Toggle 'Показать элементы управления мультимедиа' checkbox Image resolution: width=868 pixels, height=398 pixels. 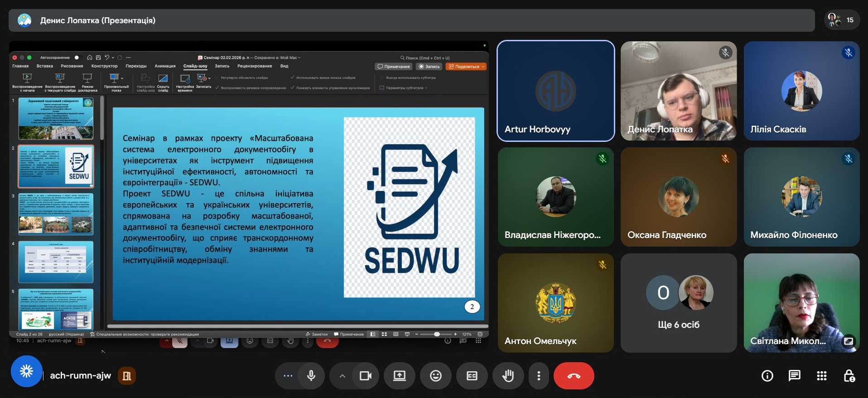coord(293,87)
